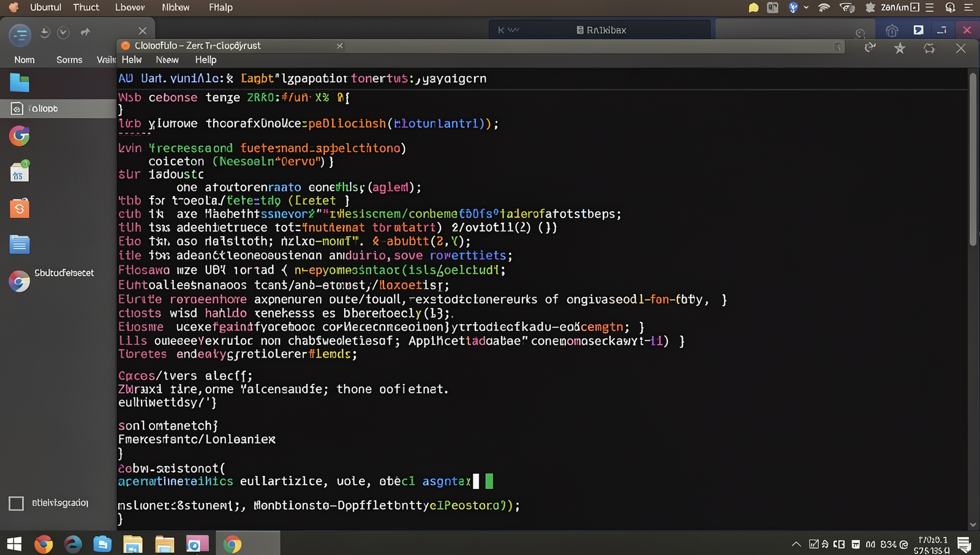Open the 'Truct' top bar menu
The image size is (980, 555).
[86, 7]
